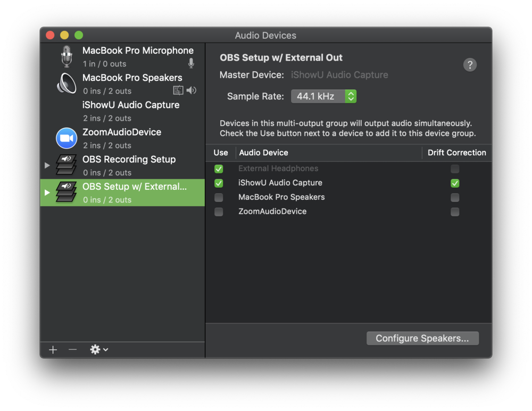Expand the OBS Recording Setup disclosure triangle
The width and height of the screenshot is (532, 411).
[x=47, y=165]
